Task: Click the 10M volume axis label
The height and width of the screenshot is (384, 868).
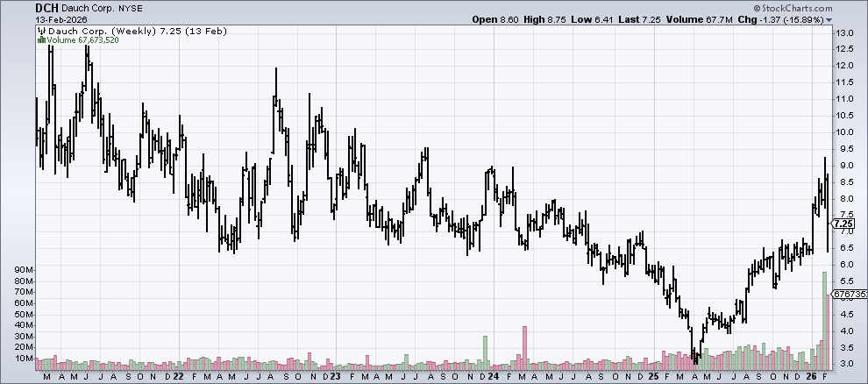Action: pyautogui.click(x=25, y=359)
